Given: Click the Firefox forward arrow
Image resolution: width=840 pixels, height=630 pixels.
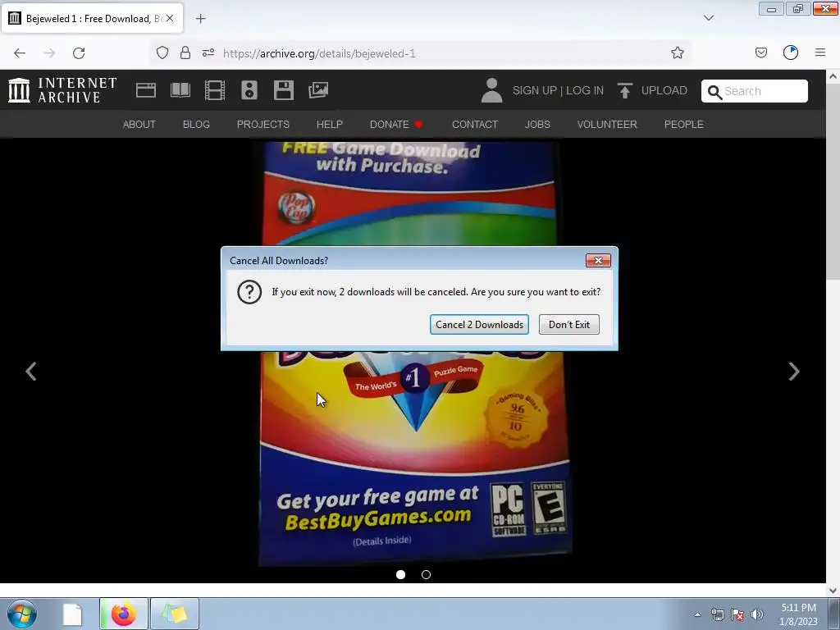Looking at the screenshot, I should point(49,53).
